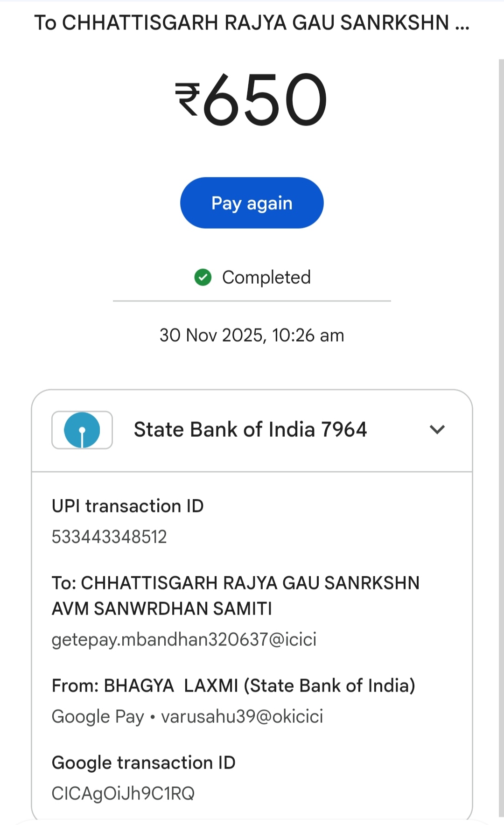Click the 650 payment amount
Viewport: 504px width, 825px height.
click(265, 99)
